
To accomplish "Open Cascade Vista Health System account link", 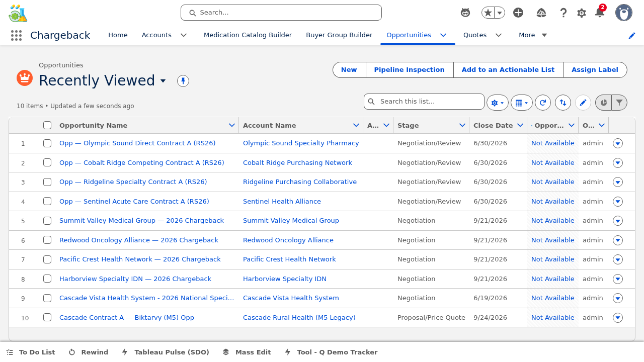I will 291,298.
